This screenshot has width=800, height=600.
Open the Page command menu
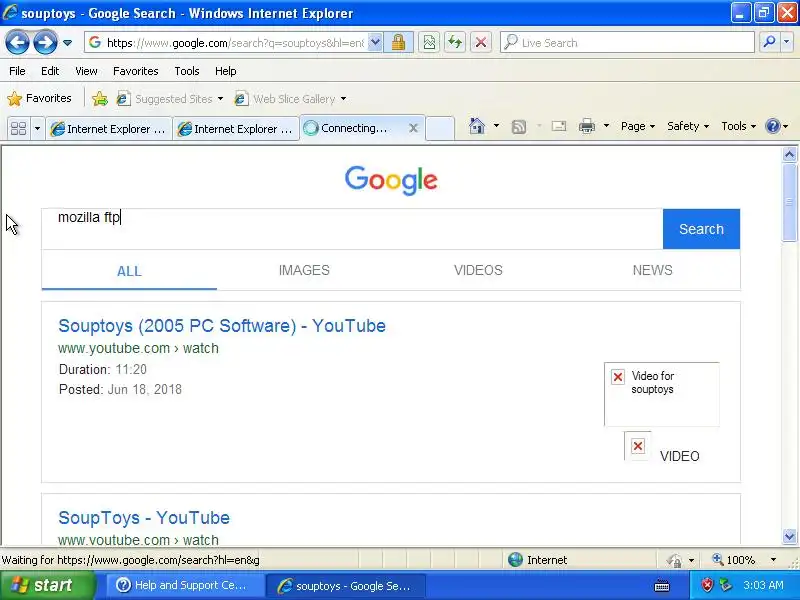coord(638,126)
